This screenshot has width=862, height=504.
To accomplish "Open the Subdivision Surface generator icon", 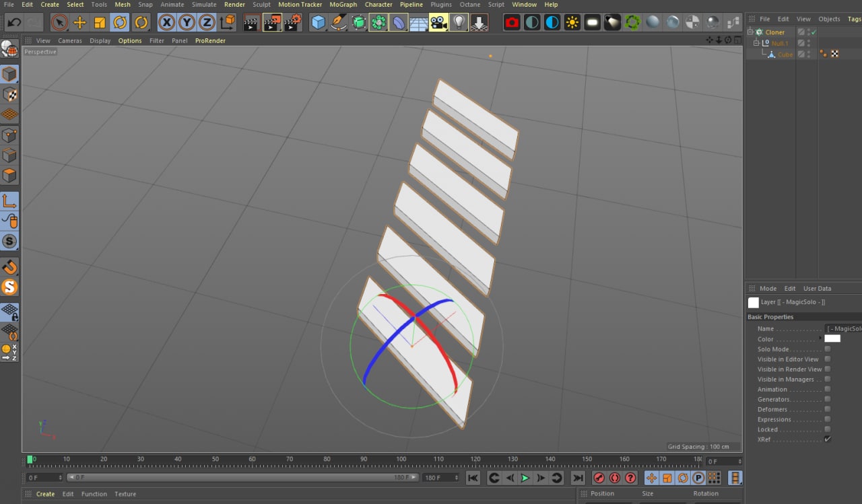I will click(x=358, y=22).
